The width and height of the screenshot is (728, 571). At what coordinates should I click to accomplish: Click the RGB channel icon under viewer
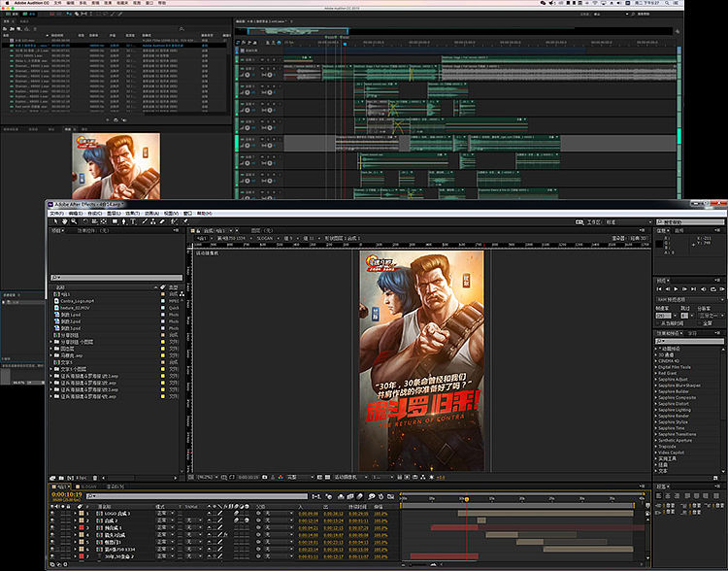(281, 477)
